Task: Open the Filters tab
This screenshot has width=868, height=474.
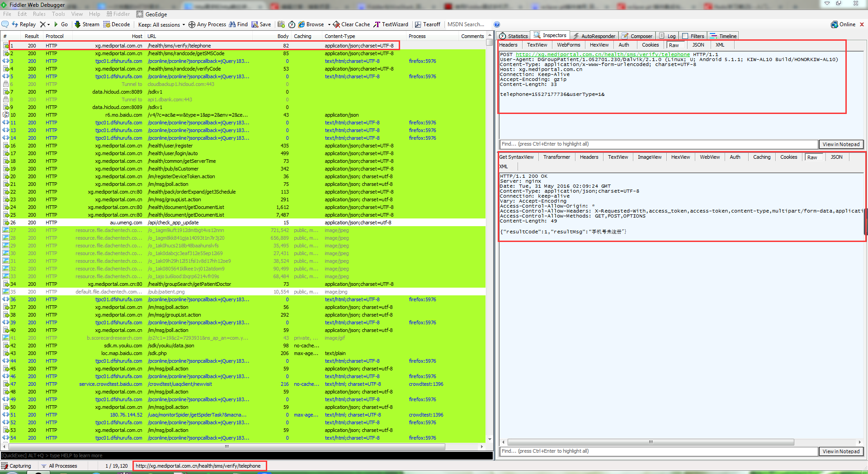Action: tap(693, 36)
